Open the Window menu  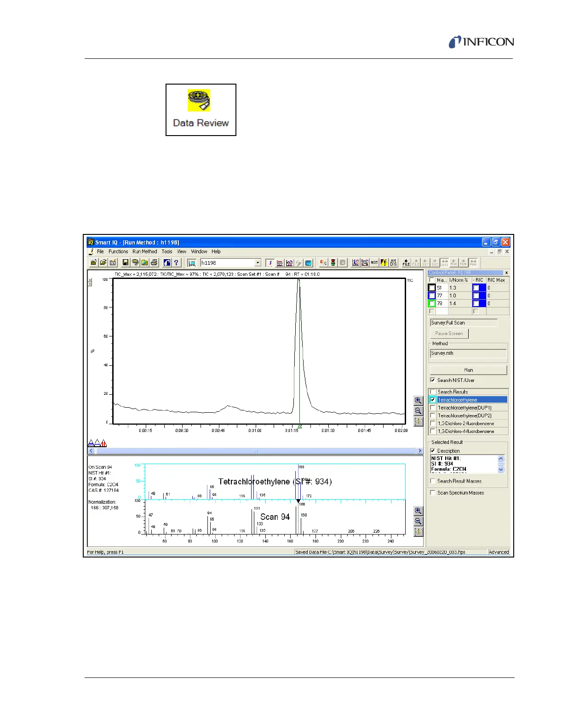point(199,251)
